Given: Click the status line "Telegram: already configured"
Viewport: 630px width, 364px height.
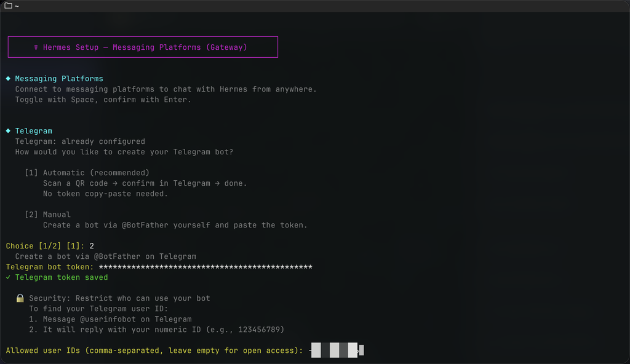Looking at the screenshot, I should point(80,141).
